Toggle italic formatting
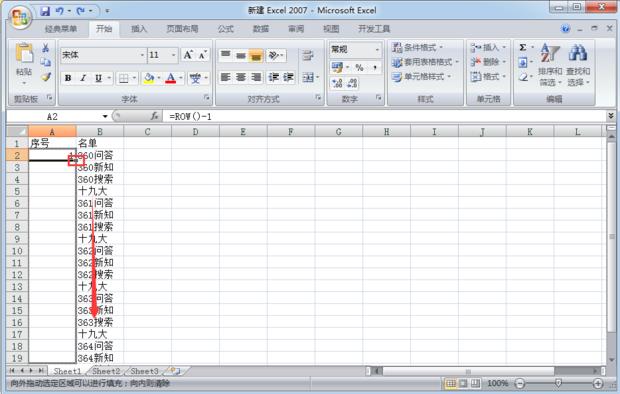Viewport: 620px width, 394px height. point(83,78)
